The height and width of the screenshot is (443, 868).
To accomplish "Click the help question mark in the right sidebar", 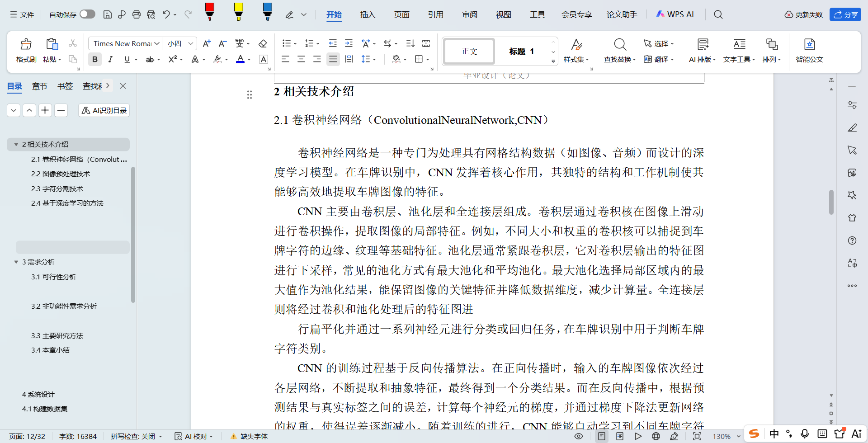I will [852, 240].
